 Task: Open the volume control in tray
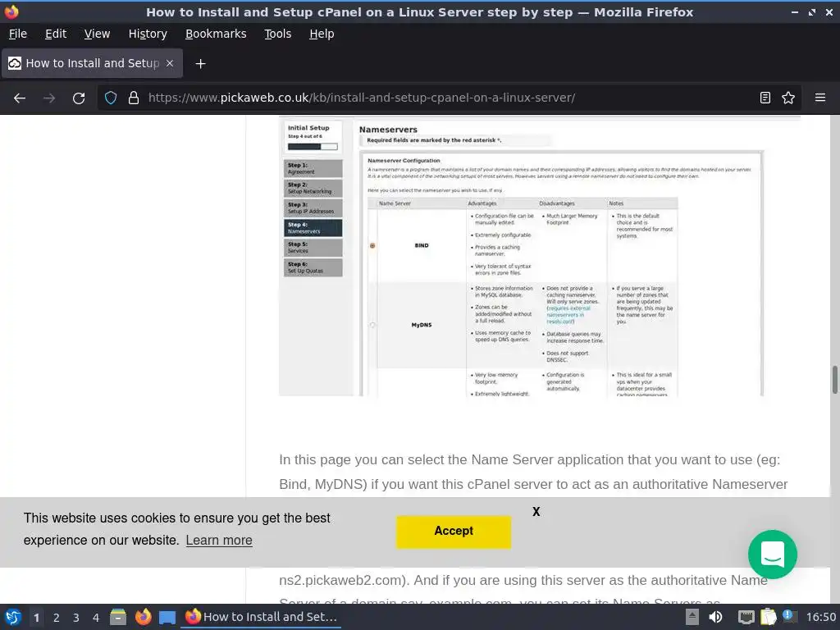click(x=715, y=617)
